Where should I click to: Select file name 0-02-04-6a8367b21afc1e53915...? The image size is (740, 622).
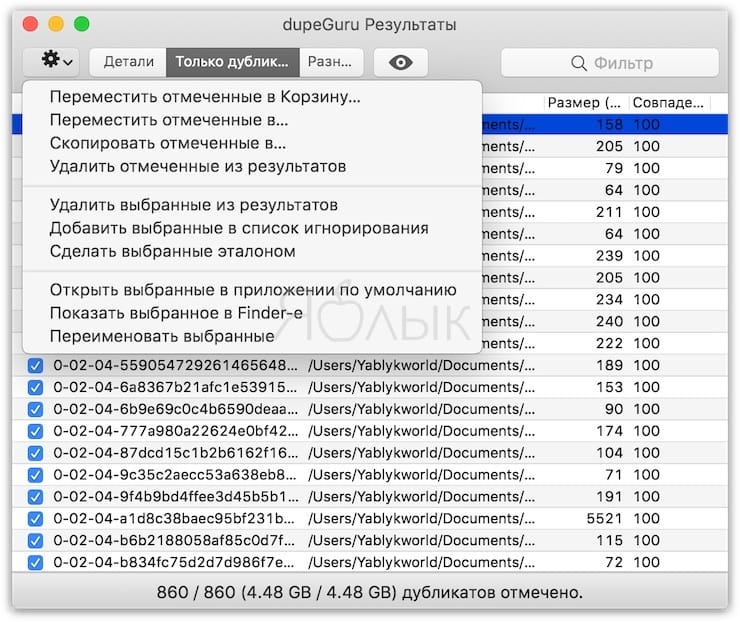176,387
